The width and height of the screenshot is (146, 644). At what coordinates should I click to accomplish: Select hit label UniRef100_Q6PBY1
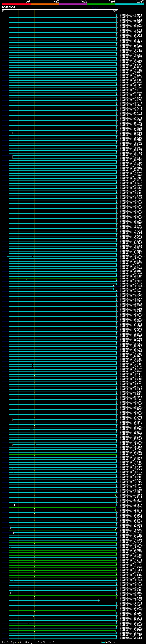(x=131, y=306)
